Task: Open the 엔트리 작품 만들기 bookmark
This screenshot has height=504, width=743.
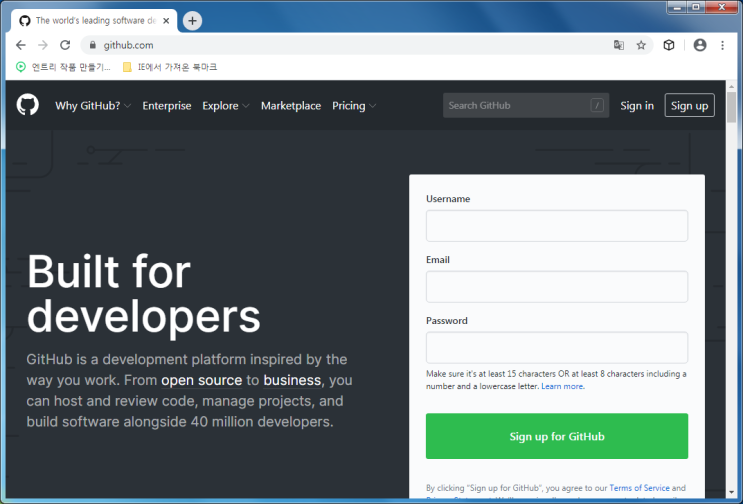Action: tap(63, 67)
